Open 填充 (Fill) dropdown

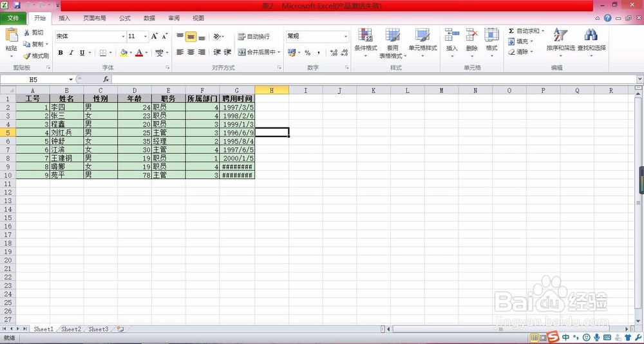pos(520,41)
